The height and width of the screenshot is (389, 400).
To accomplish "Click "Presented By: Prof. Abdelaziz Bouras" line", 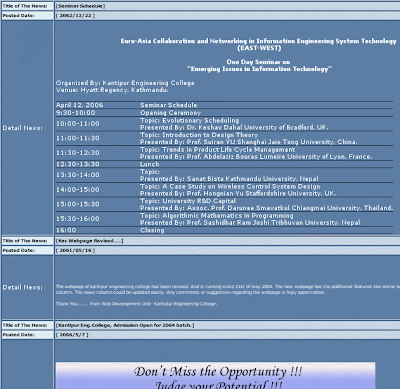I will pyautogui.click(x=256, y=157).
